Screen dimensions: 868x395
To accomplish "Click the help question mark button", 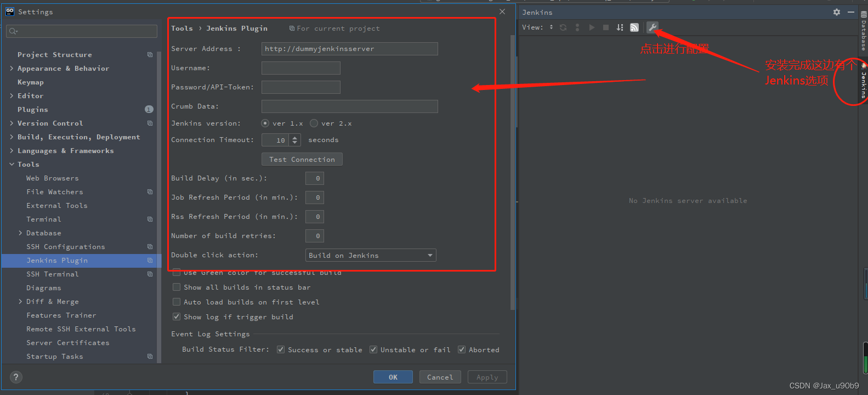I will coord(16,377).
